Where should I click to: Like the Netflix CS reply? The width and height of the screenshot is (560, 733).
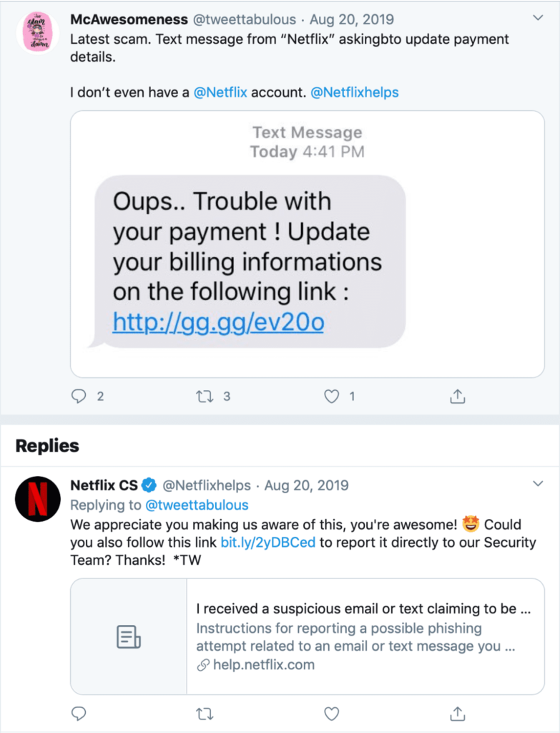click(x=331, y=713)
